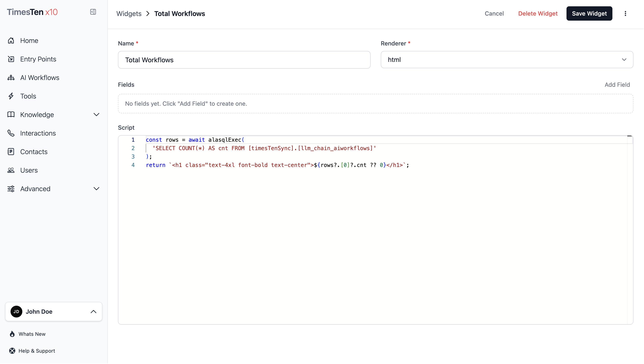This screenshot has height=364, width=644.
Task: Click script line 2 SQL query text
Action: (264, 148)
